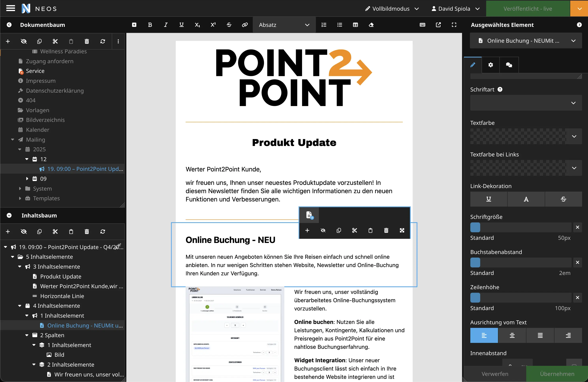
Task: Expand the 09 month folder
Action: pos(27,179)
